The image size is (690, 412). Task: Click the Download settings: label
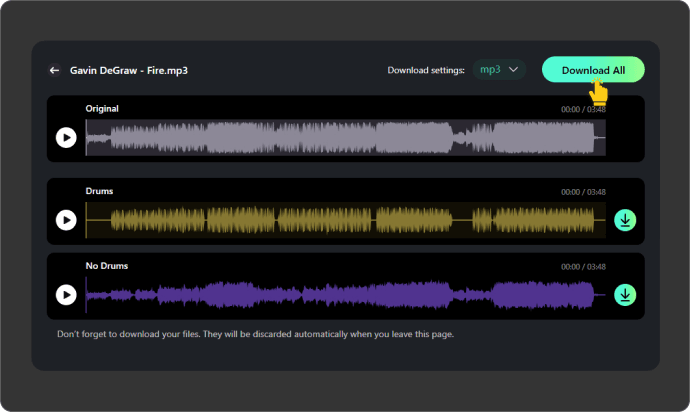point(426,70)
